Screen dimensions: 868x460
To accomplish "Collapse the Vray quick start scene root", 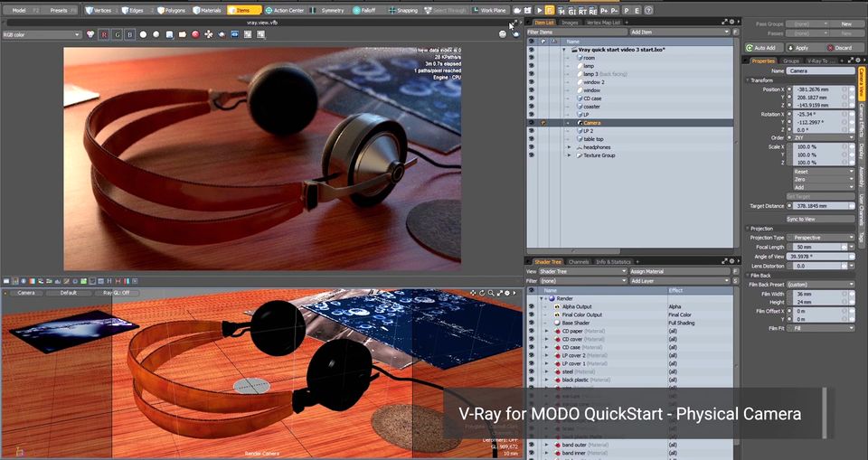I will click(564, 50).
